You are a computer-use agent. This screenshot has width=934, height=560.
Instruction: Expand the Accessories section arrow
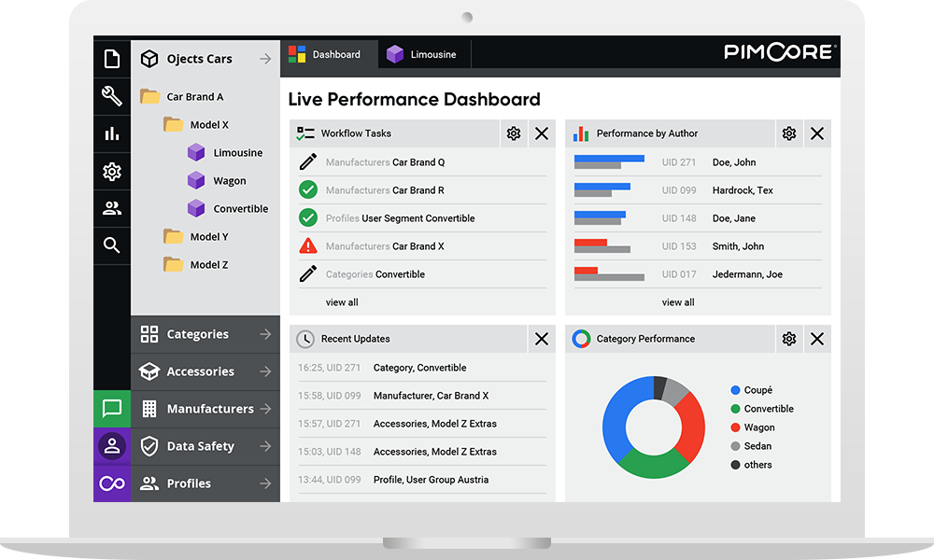click(x=265, y=371)
